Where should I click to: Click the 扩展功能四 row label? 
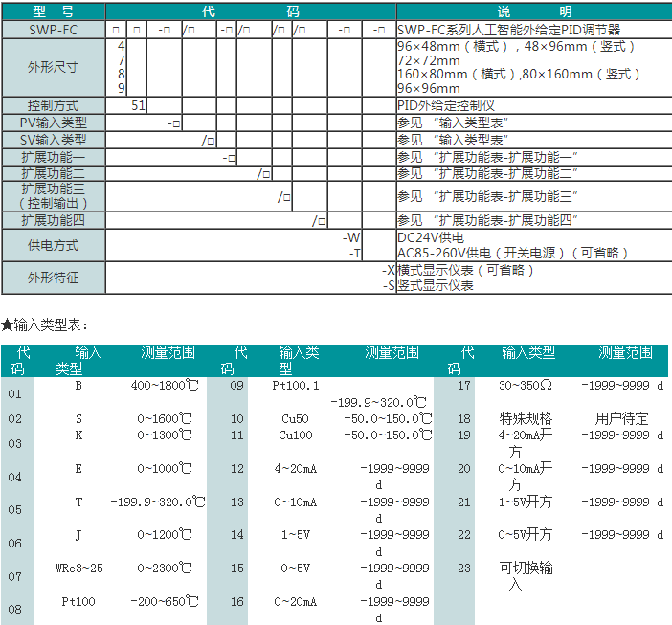54,220
